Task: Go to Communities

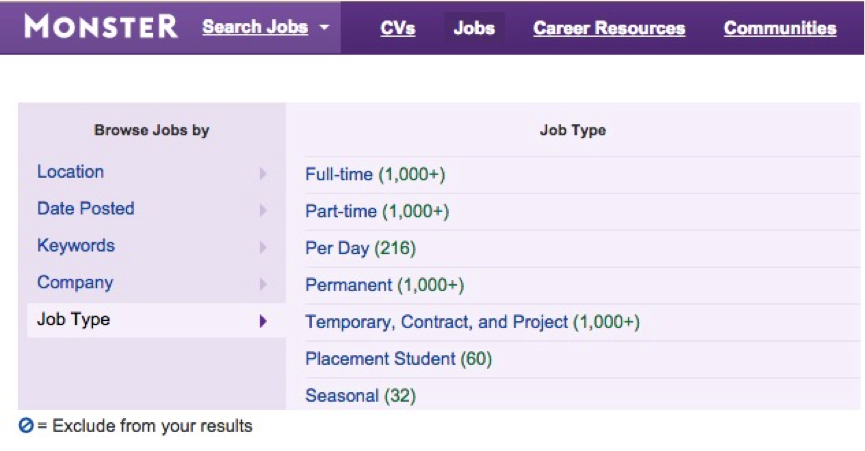Action: (780, 28)
